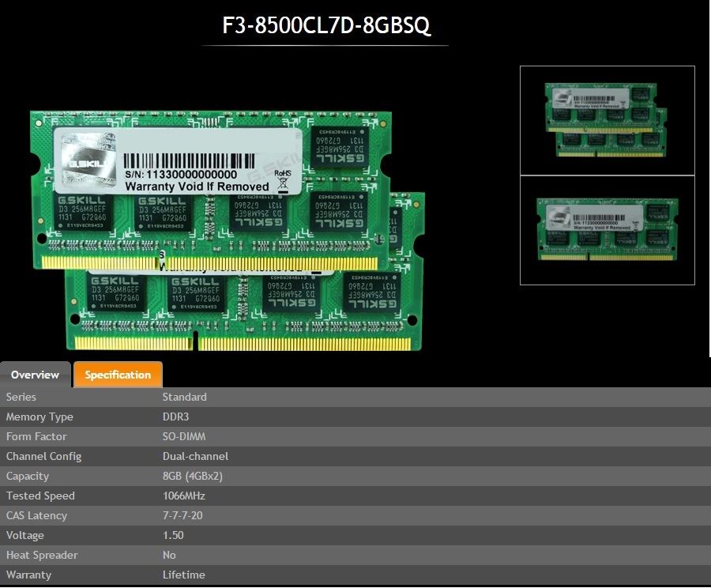Click the 'Voltage' label
This screenshot has width=711, height=588.
[25, 535]
